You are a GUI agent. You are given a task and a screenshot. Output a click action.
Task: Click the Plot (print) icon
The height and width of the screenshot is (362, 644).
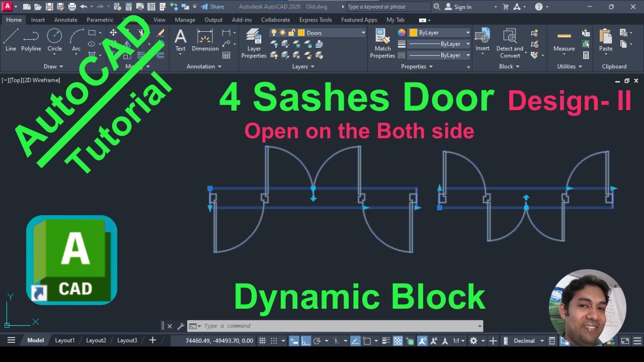(x=72, y=7)
